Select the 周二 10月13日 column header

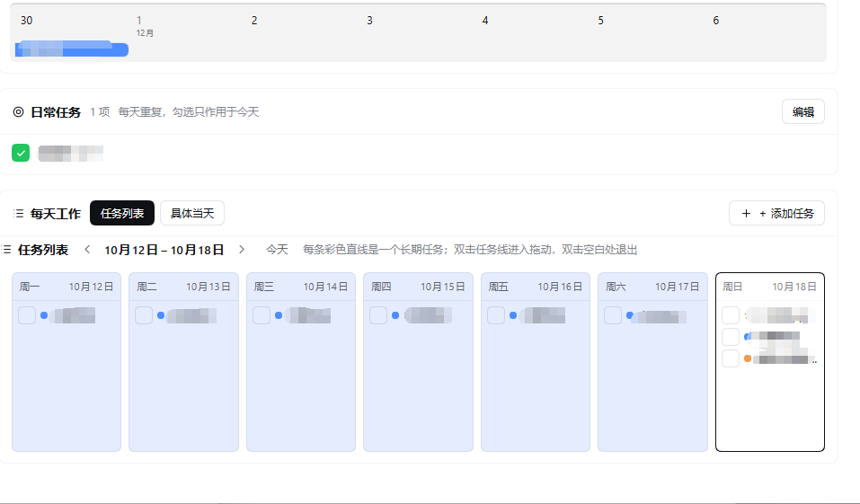[183, 287]
